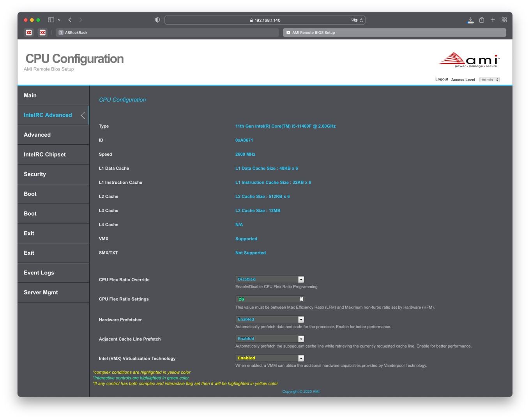530x420 pixels.
Task: Click the L3 Cache Size 12MB value
Action: coord(258,210)
